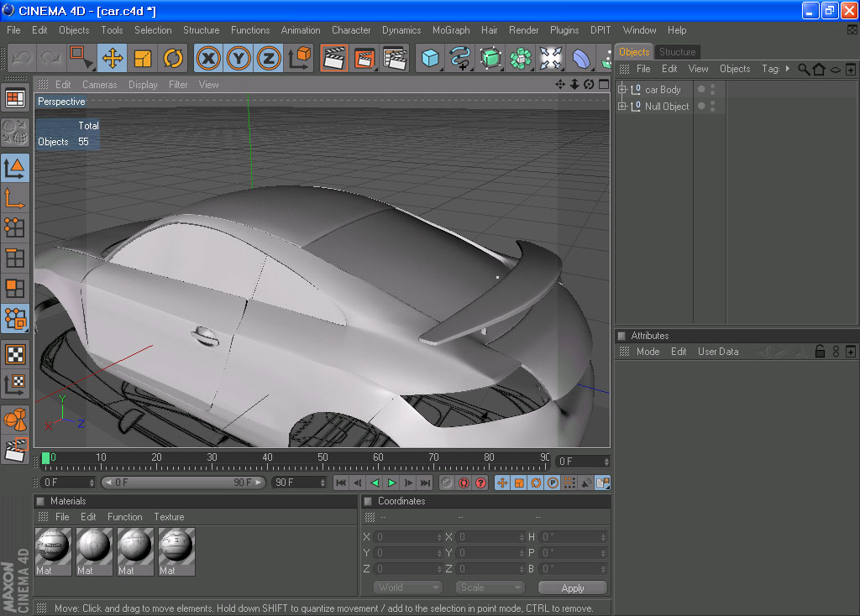
Task: Toggle the coordinate system icon beside Z
Action: click(299, 58)
